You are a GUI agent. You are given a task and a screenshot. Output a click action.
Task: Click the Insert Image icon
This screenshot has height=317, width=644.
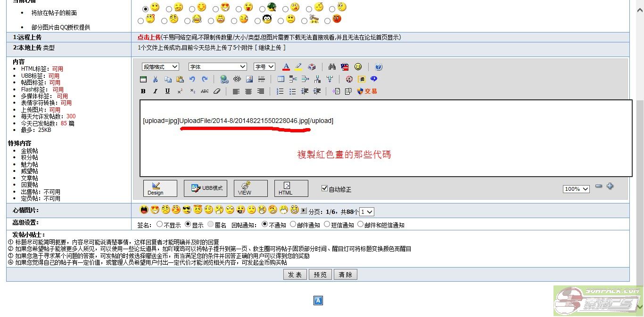coord(249,79)
